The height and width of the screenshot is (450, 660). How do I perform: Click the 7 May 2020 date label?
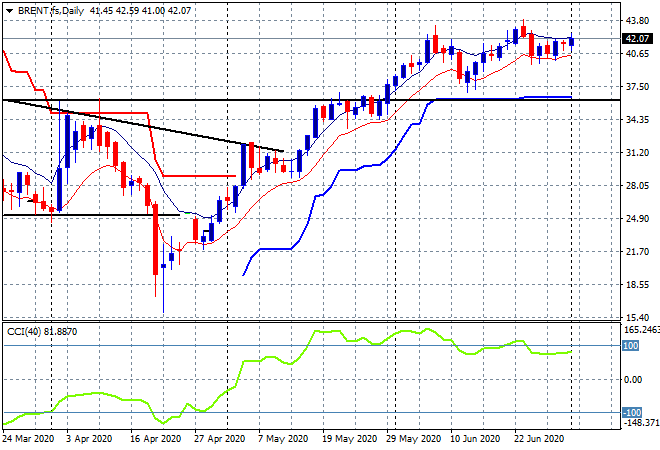coord(283,439)
